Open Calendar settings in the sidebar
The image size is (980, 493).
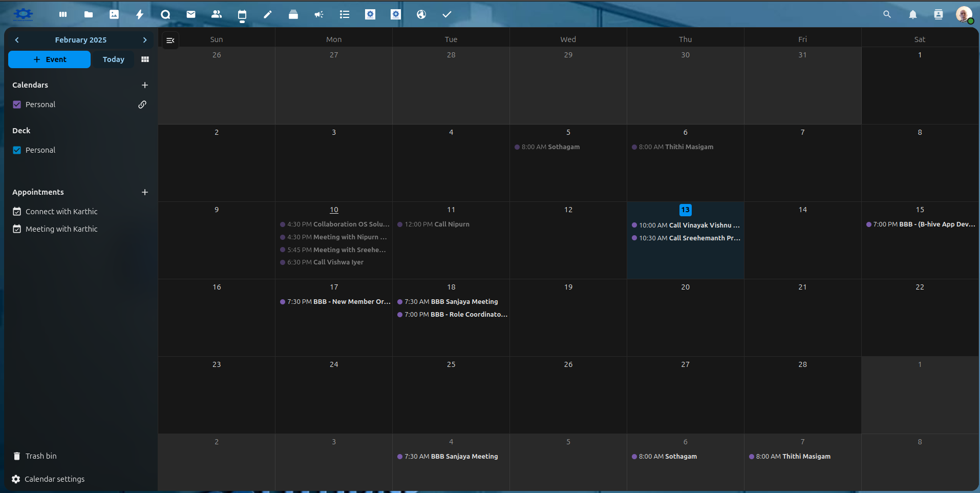coord(54,479)
